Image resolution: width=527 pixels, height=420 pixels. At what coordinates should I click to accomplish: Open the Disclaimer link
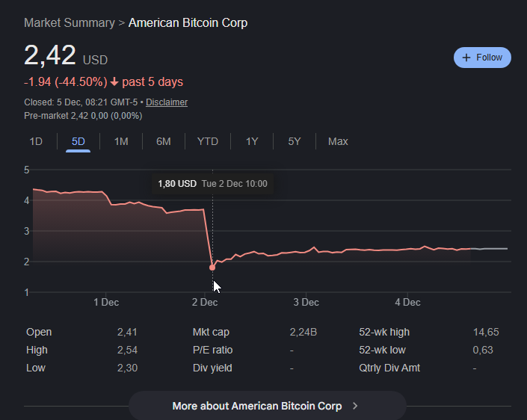click(x=167, y=102)
